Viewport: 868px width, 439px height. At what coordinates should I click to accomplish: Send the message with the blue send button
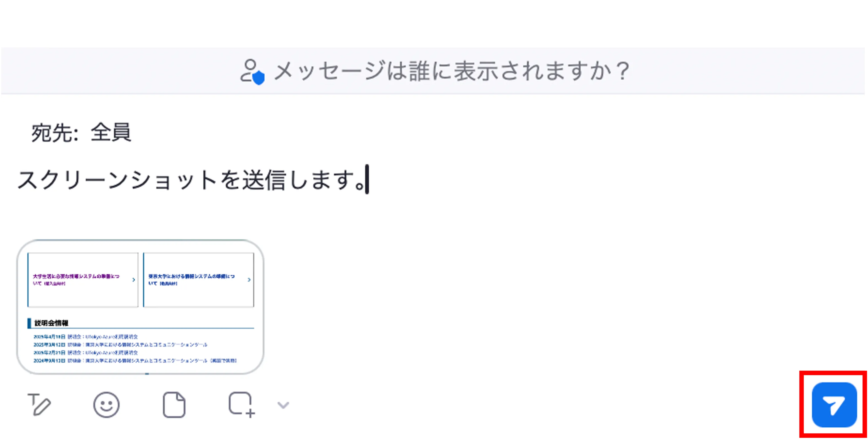pyautogui.click(x=834, y=405)
